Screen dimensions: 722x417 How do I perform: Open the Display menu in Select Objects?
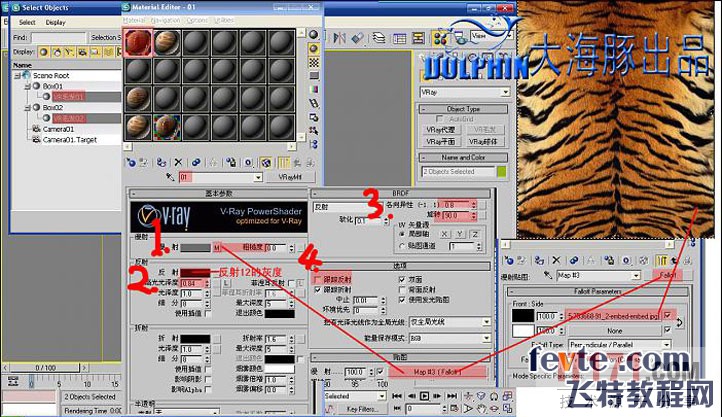55,21
